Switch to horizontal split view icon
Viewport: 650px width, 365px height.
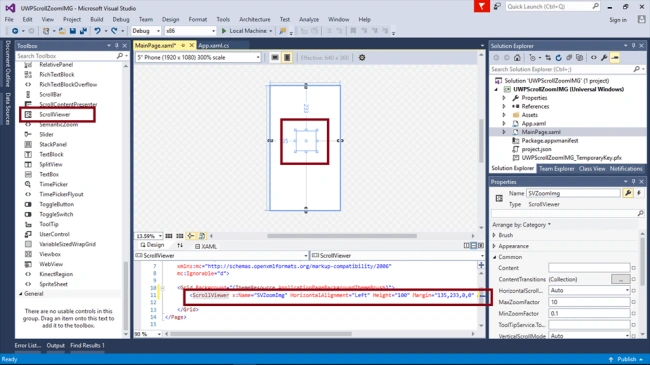click(x=473, y=246)
